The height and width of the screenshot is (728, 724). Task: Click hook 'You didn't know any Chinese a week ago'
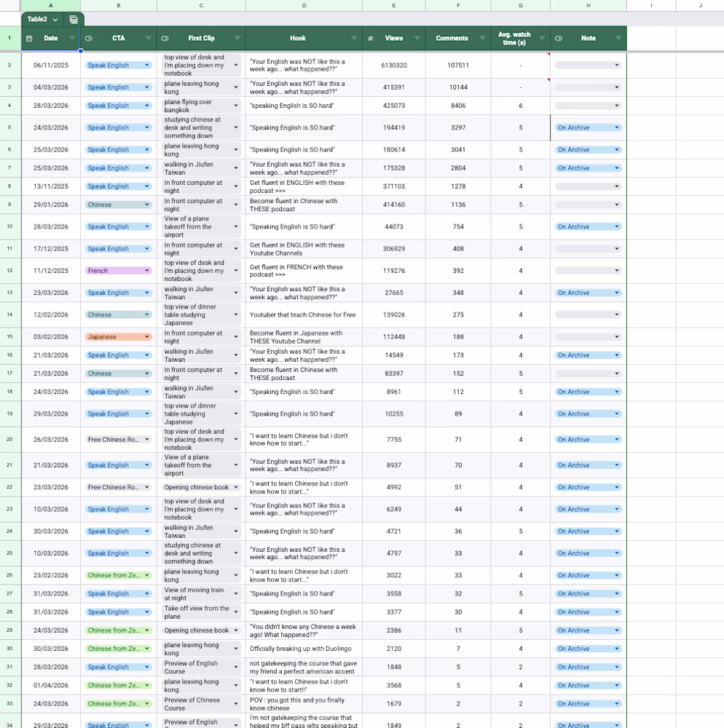(303, 630)
